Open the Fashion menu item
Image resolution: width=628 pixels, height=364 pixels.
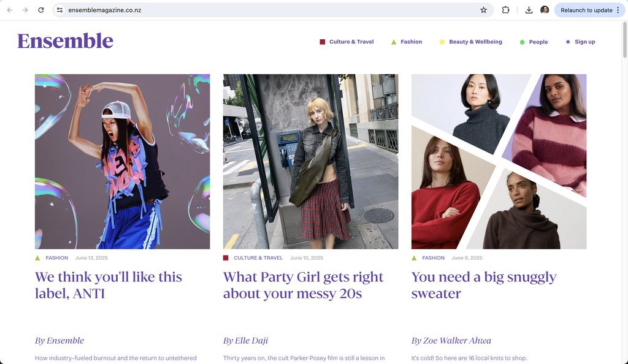click(x=412, y=42)
